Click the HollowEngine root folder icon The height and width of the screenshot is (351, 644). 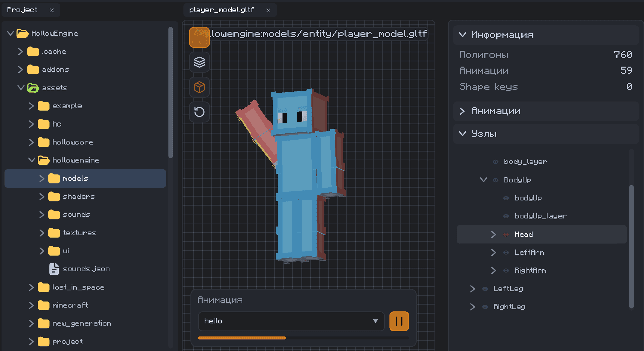22,33
